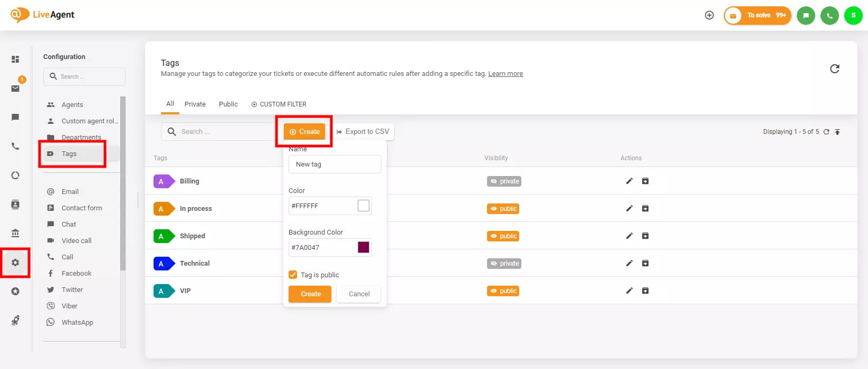Screen dimensions: 868x369
Task: Click the Learn more link
Action: pyautogui.click(x=505, y=74)
